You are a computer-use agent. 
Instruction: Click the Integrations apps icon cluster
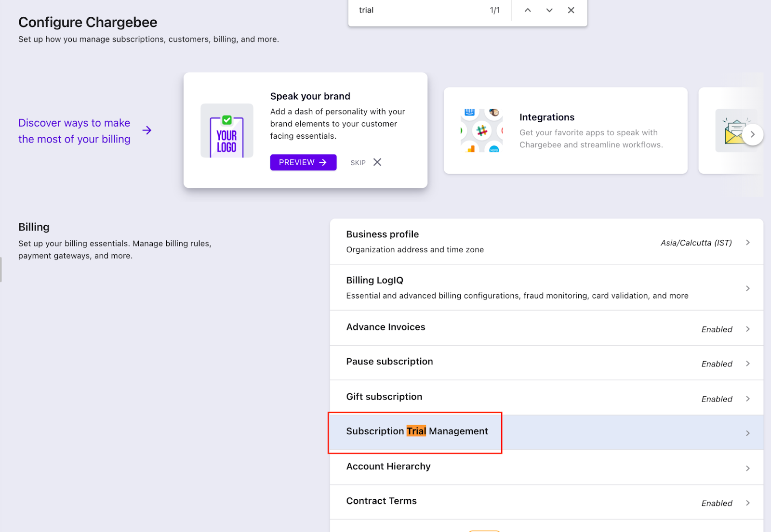[x=481, y=130]
